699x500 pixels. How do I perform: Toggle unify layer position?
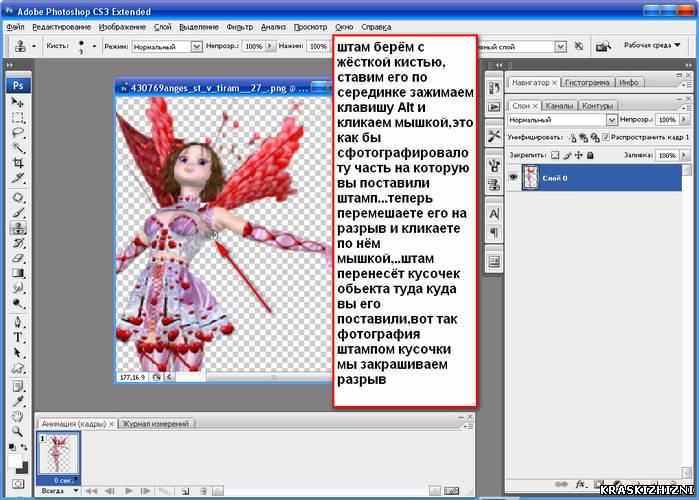(x=572, y=138)
